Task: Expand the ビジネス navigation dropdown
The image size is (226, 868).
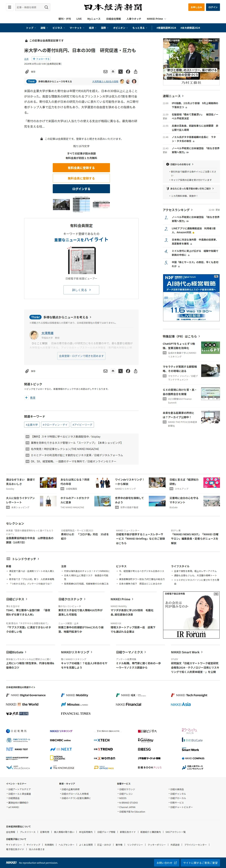Action: pos(58,28)
